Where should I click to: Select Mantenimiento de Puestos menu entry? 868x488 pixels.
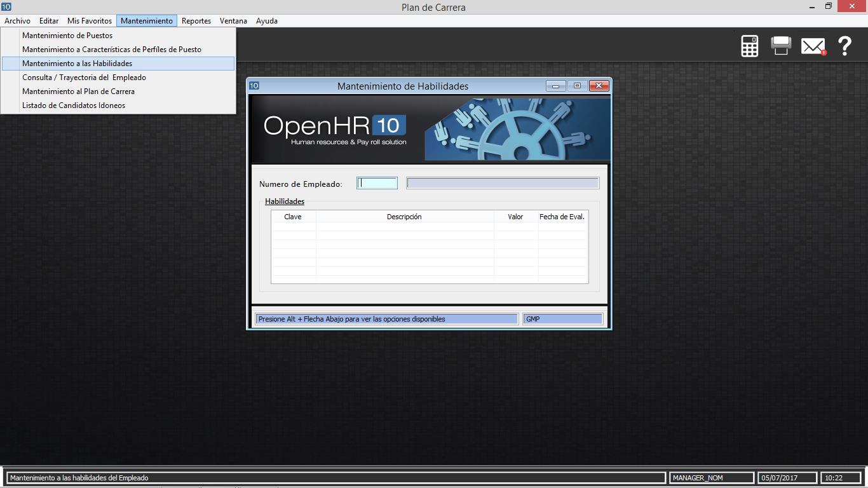tap(67, 36)
